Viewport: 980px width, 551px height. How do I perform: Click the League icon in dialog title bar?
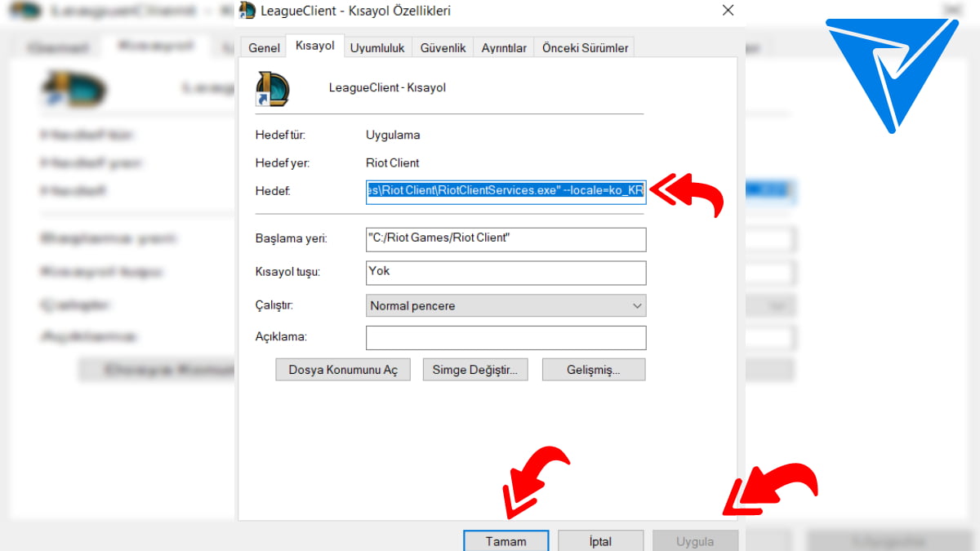click(x=247, y=11)
